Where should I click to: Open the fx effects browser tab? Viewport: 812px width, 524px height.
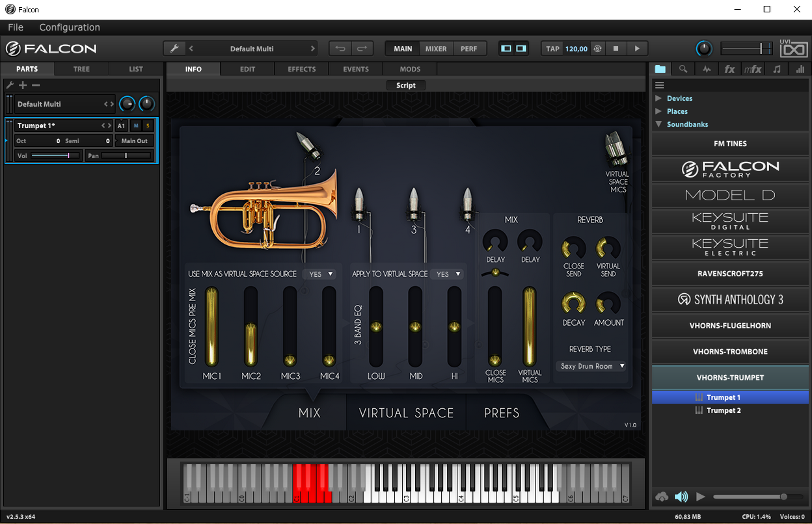click(729, 69)
